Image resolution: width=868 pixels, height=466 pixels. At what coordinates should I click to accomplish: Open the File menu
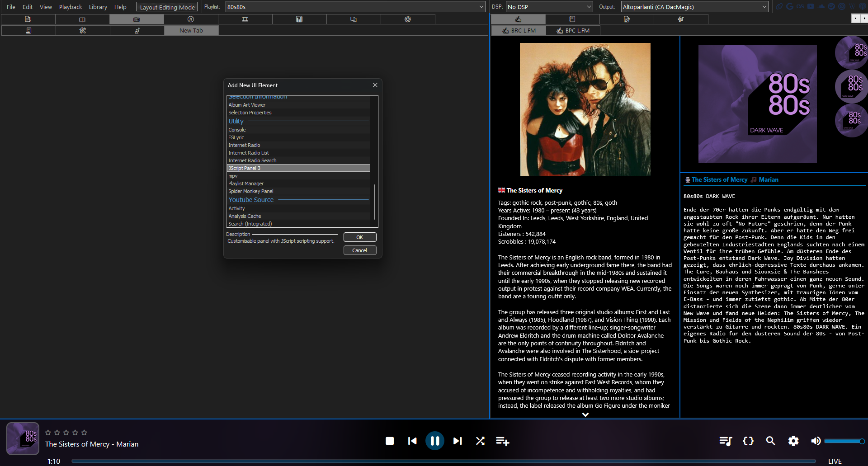11,7
